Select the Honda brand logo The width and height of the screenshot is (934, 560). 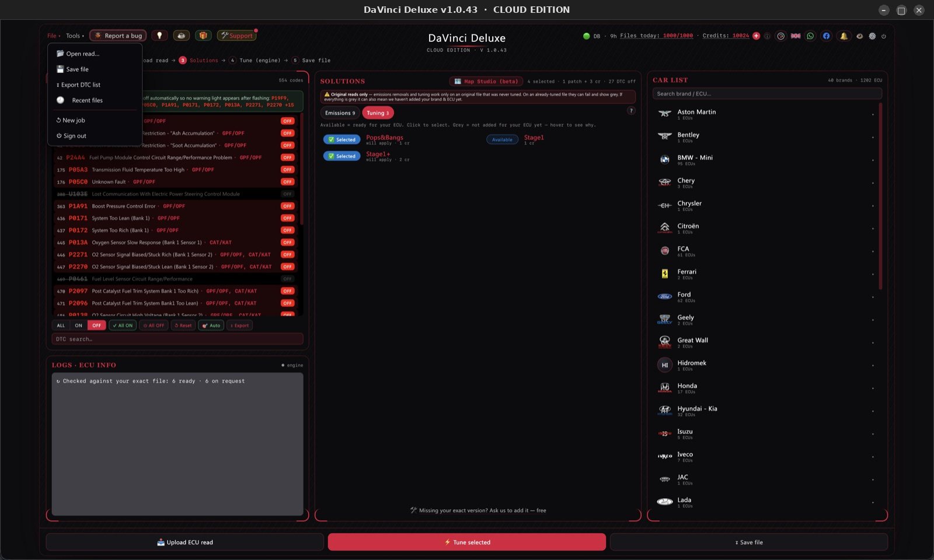click(664, 387)
